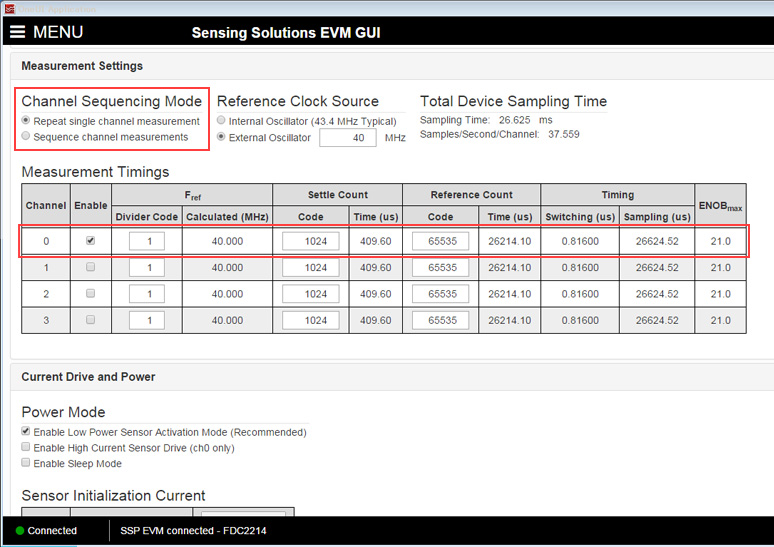The height and width of the screenshot is (547, 774).
Task: Enable Channel 3 checkbox
Action: (x=91, y=321)
